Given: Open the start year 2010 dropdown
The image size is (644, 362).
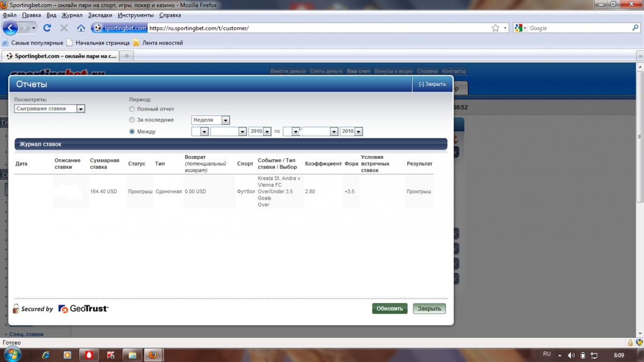Looking at the screenshot, I should pyautogui.click(x=260, y=131).
